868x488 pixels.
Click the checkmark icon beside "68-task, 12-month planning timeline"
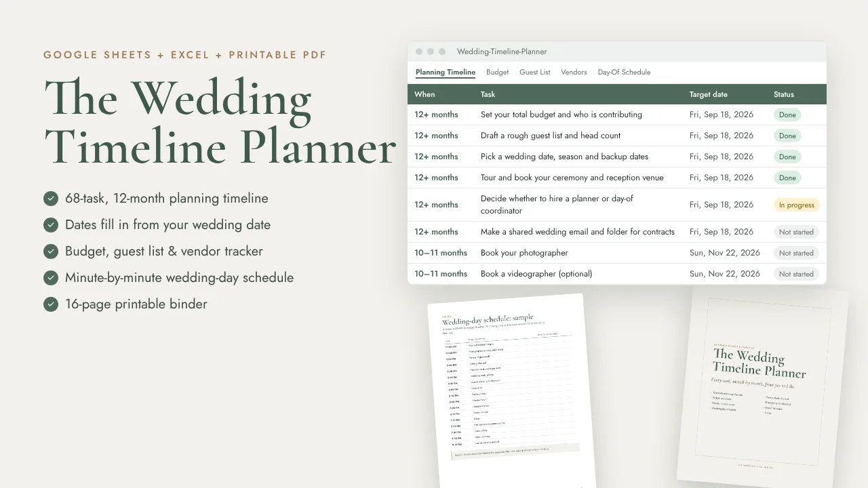click(51, 199)
